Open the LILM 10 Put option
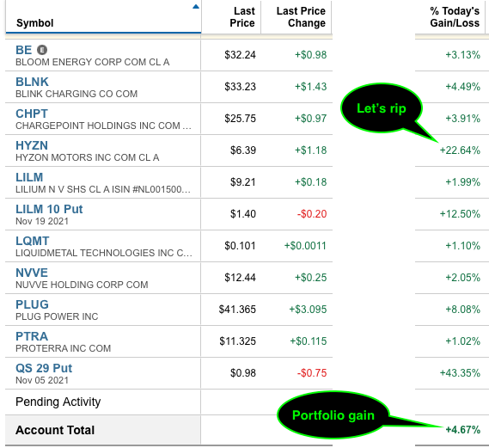Viewport: 489px width, 448px height. tap(49, 209)
